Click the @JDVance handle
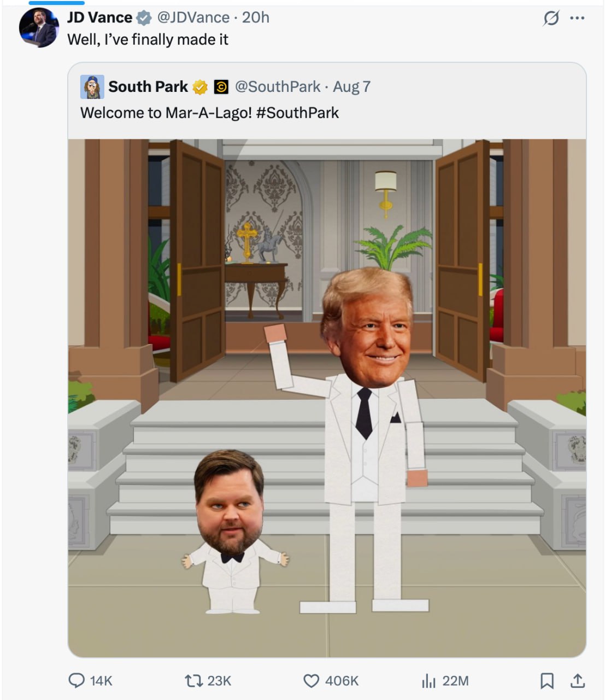The width and height of the screenshot is (605, 700). pos(193,17)
